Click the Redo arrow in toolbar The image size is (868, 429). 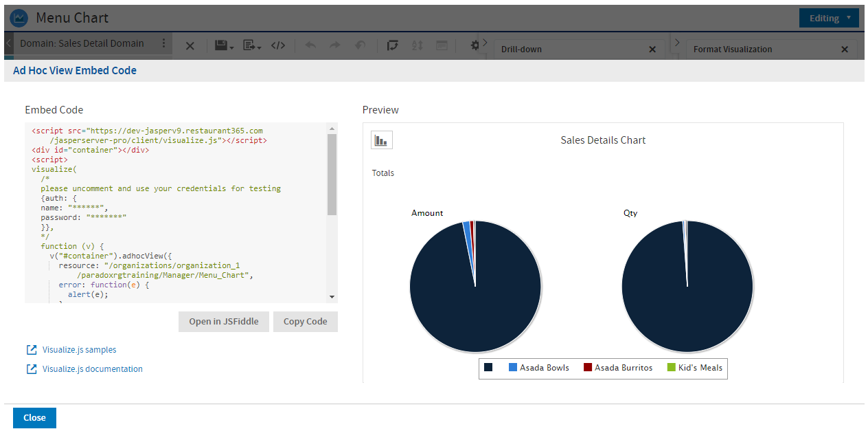tap(335, 45)
